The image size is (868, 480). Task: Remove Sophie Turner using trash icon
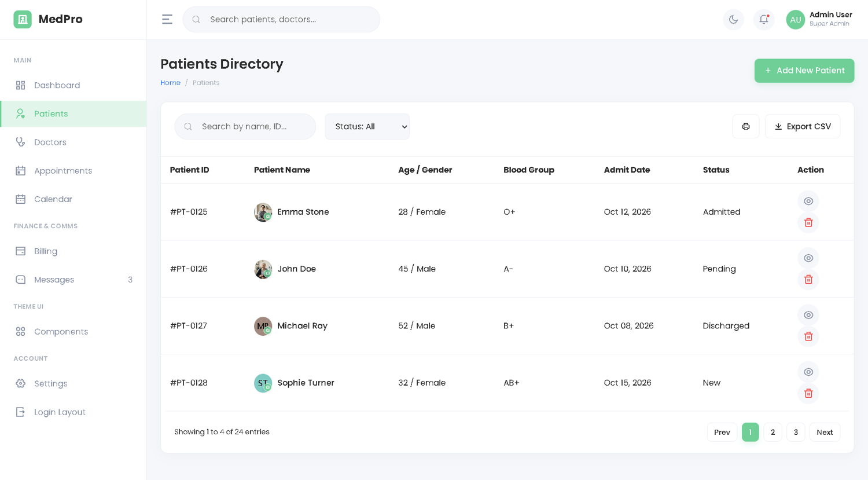pyautogui.click(x=808, y=394)
